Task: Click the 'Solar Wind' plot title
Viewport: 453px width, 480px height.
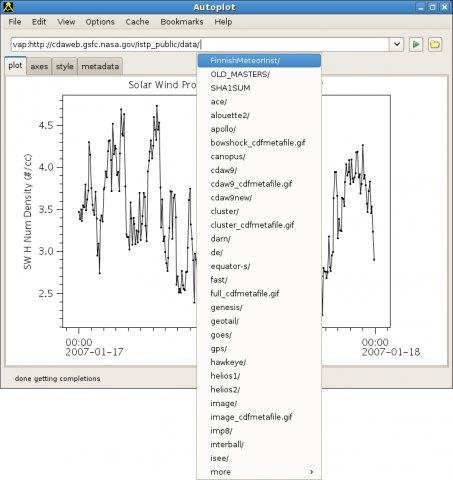Action: (x=162, y=85)
